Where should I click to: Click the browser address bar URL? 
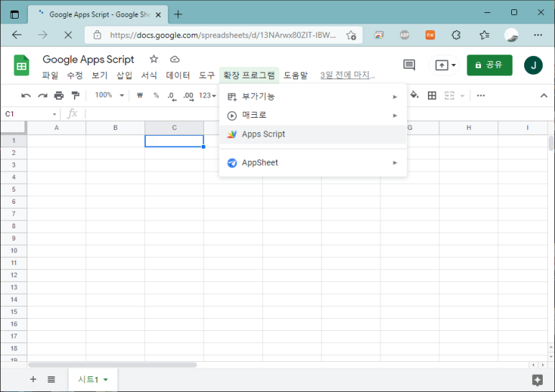pos(223,35)
